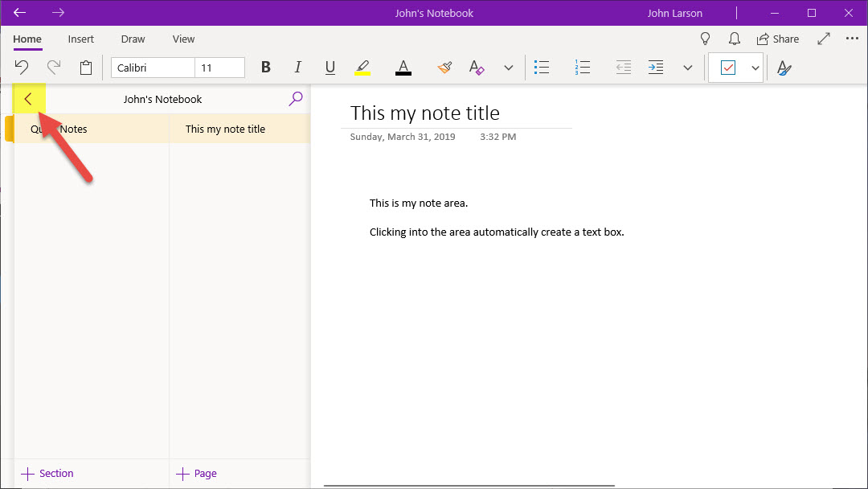Click the Undo icon in the toolbar
Image resolution: width=868 pixels, height=489 pixels.
pos(23,68)
